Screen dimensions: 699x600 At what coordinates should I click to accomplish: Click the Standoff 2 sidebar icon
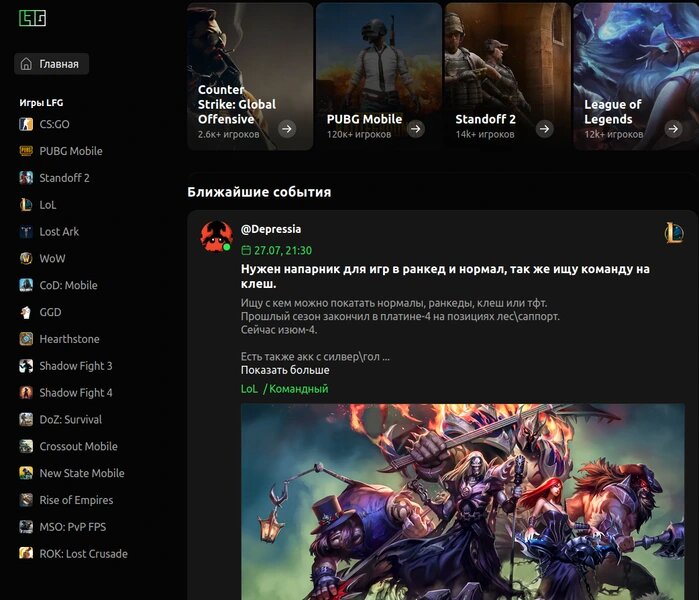coord(26,177)
